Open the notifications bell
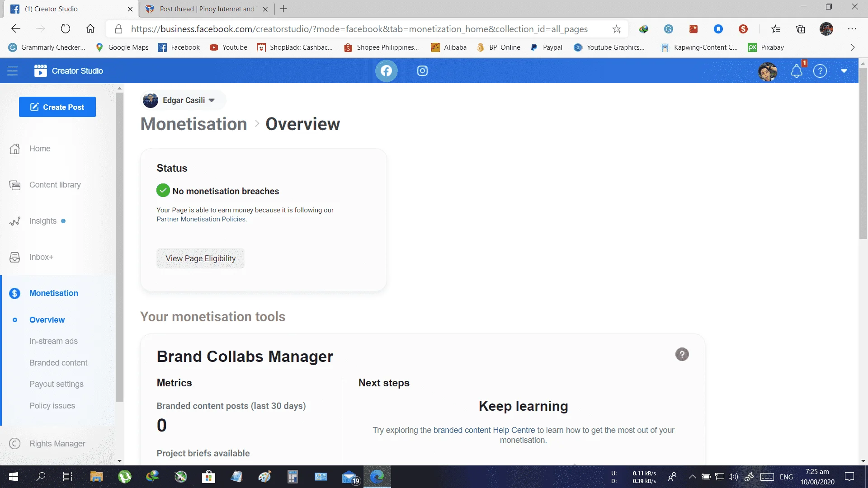Image resolution: width=868 pixels, height=488 pixels. 797,71
